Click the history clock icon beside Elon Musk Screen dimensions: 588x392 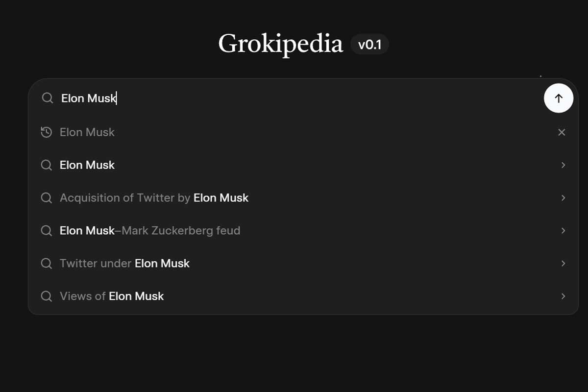pos(47,132)
